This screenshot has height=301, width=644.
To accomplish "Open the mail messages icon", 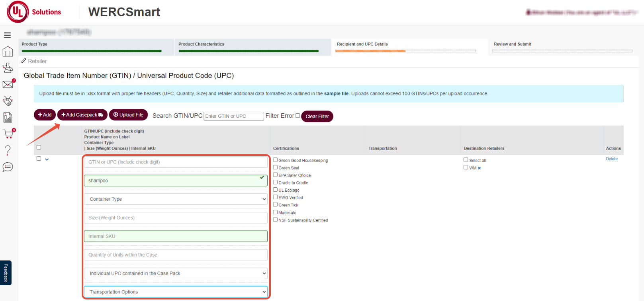I will coord(8,84).
